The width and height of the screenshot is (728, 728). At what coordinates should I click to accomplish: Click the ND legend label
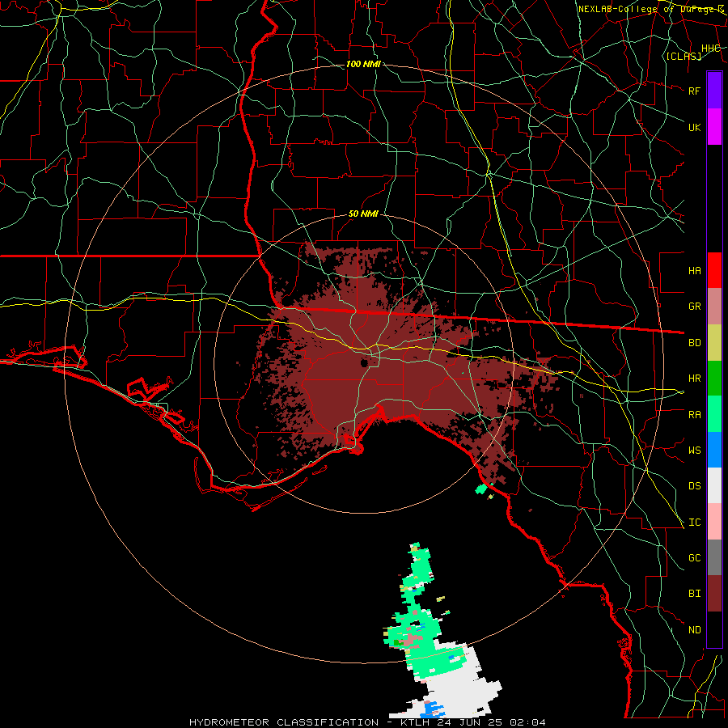pos(694,630)
